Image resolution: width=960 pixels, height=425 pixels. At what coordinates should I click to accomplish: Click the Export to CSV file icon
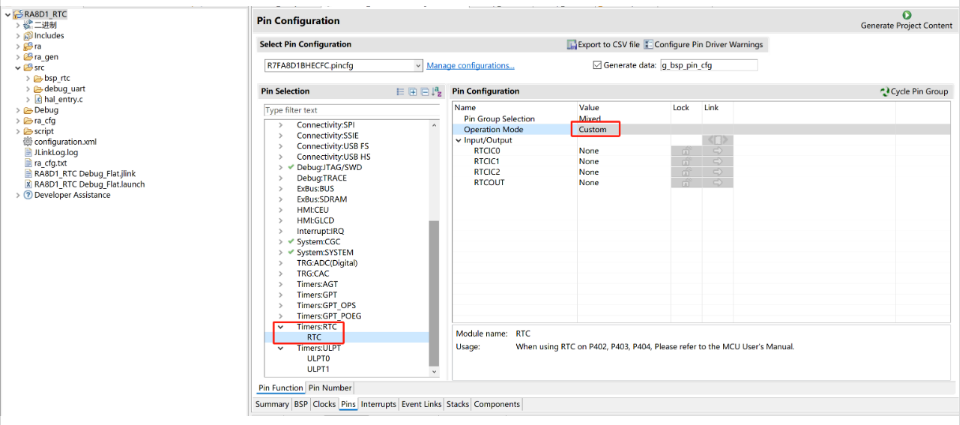point(572,45)
